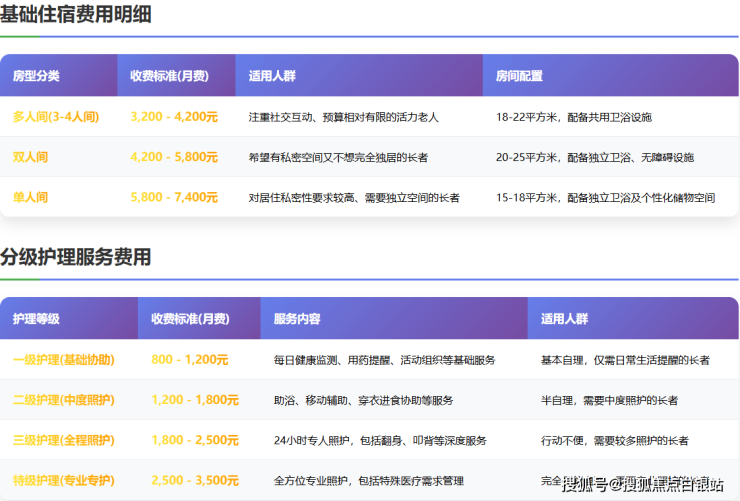740x501 pixels.
Task: Click the 3,200 - 4,200元 price
Action: coord(174,117)
